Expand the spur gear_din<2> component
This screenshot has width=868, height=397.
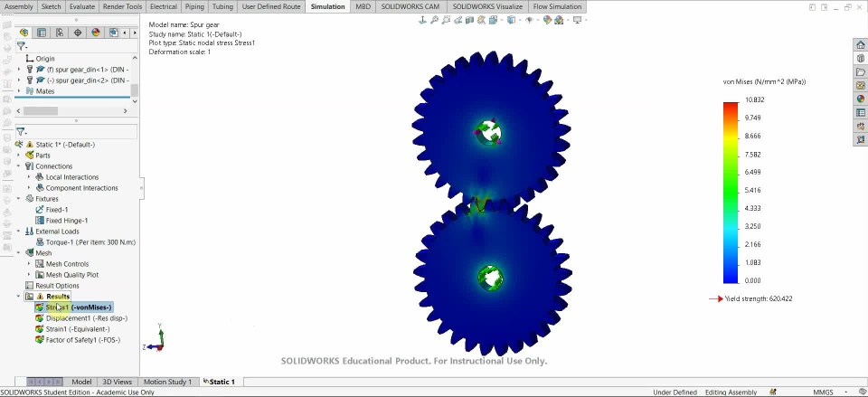click(x=18, y=80)
